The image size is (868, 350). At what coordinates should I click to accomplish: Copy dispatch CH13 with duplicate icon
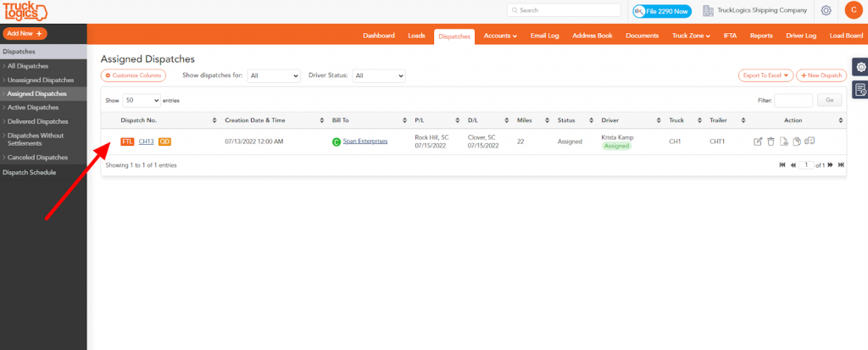pyautogui.click(x=797, y=142)
